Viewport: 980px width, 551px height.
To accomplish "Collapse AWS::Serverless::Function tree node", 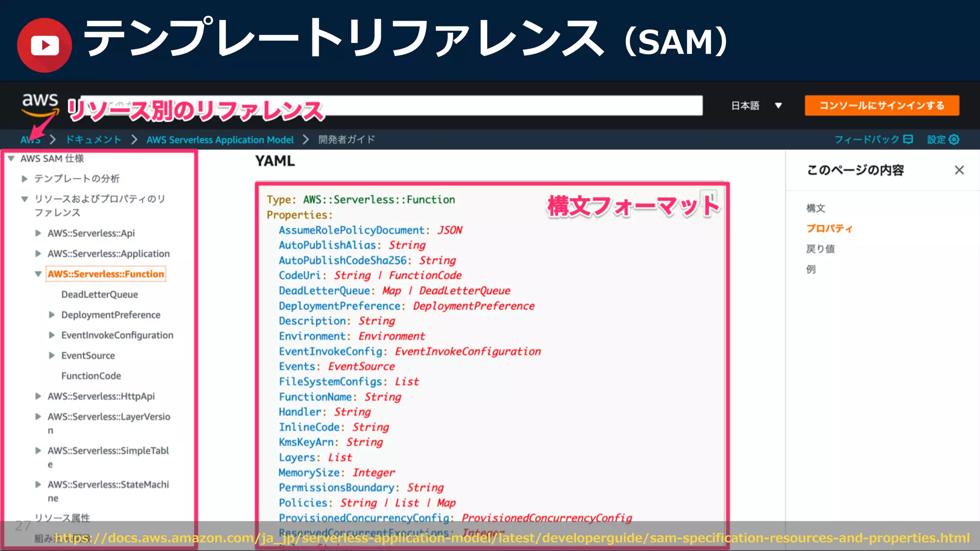I will pos(38,274).
